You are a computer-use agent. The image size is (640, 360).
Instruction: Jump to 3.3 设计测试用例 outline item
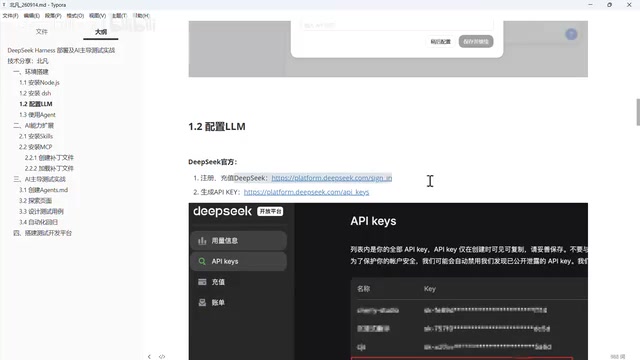(x=41, y=211)
